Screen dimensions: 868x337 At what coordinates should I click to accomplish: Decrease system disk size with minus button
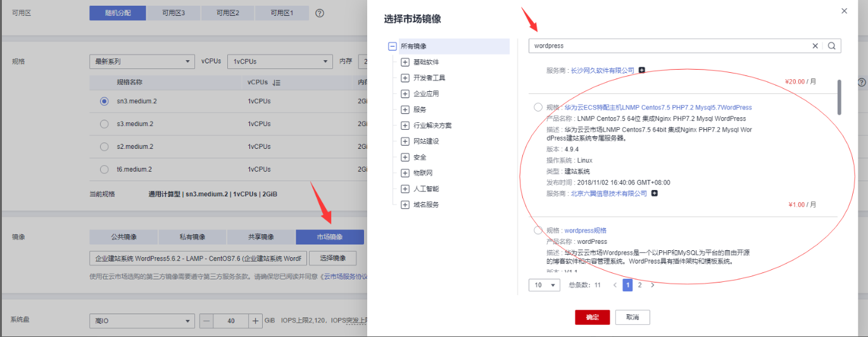[206, 321]
